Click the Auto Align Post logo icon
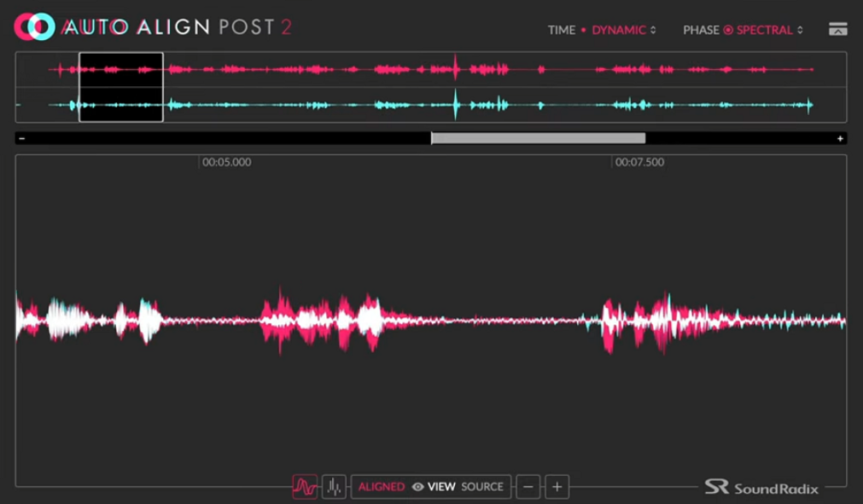This screenshot has width=863, height=504. 35,26
